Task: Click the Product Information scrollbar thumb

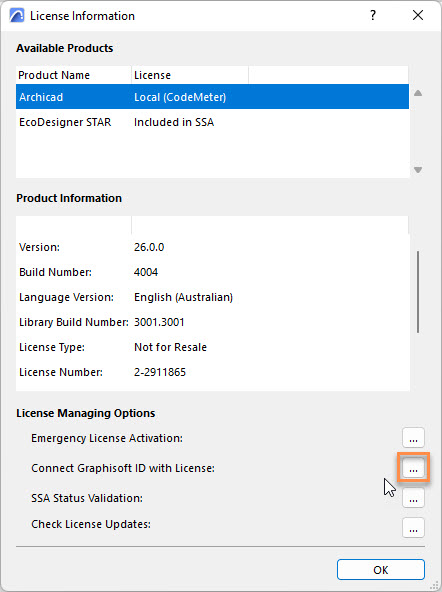Action: (418, 292)
